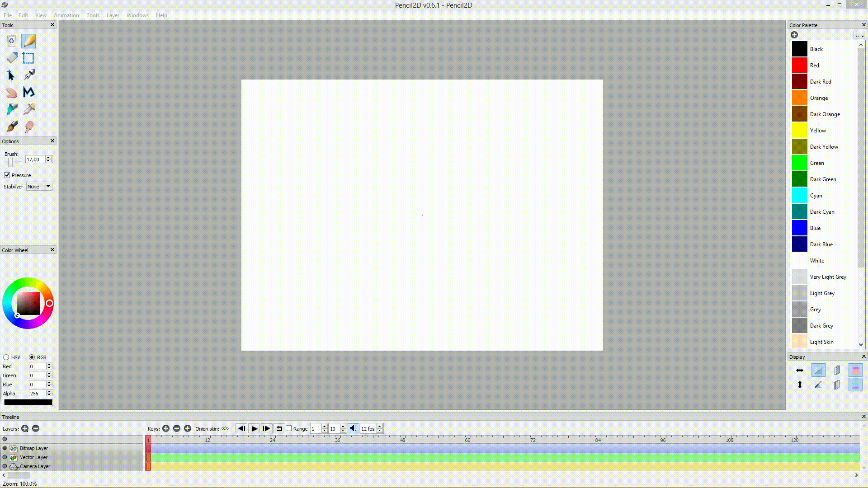Decrease the Alpha value stepper

tap(49, 395)
